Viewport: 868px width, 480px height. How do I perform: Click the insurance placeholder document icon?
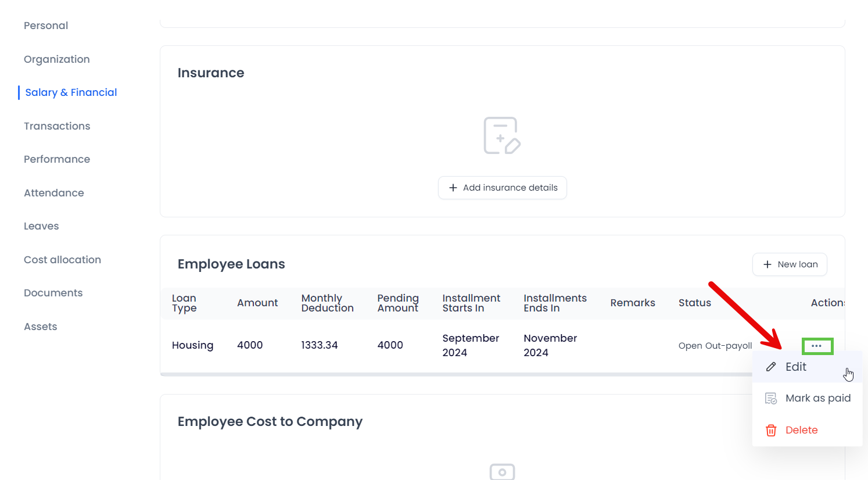pyautogui.click(x=502, y=135)
